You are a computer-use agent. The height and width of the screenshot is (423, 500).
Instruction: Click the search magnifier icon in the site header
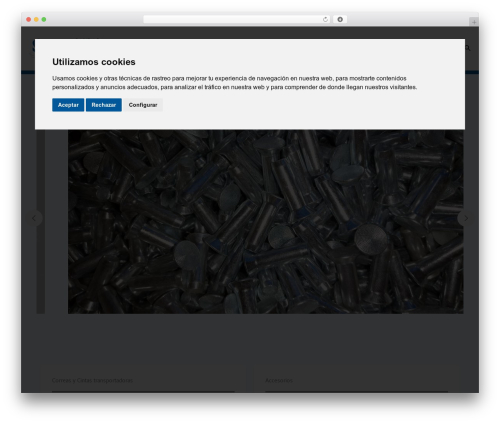(468, 48)
